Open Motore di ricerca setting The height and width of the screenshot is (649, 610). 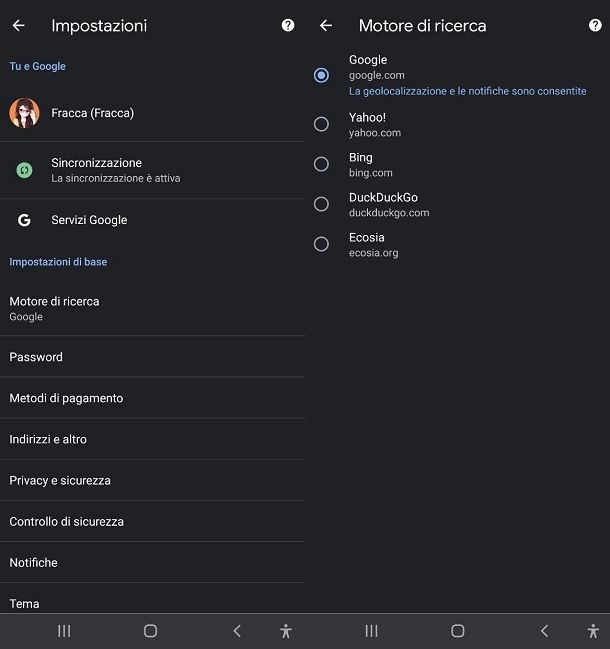coord(152,308)
